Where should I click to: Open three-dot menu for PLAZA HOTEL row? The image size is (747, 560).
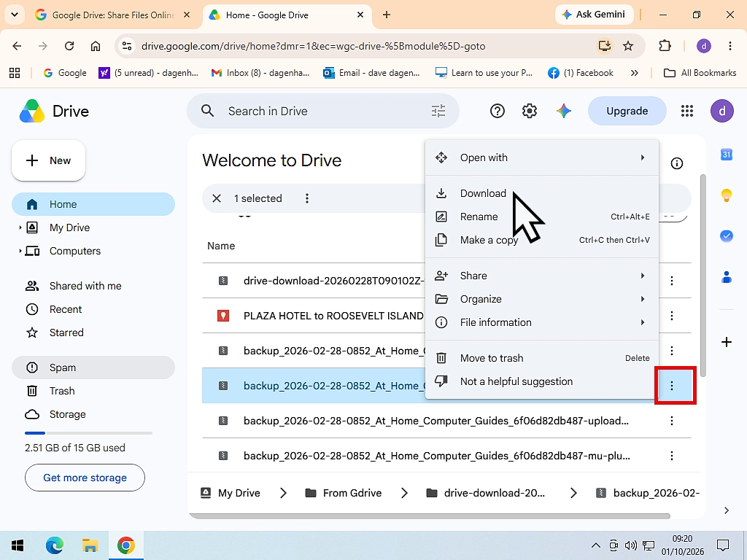pos(672,316)
